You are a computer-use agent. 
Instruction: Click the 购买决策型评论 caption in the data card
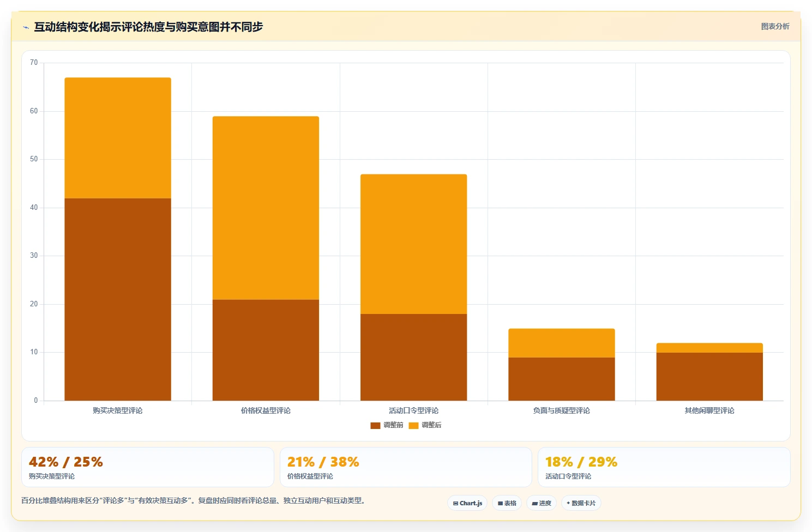52,476
